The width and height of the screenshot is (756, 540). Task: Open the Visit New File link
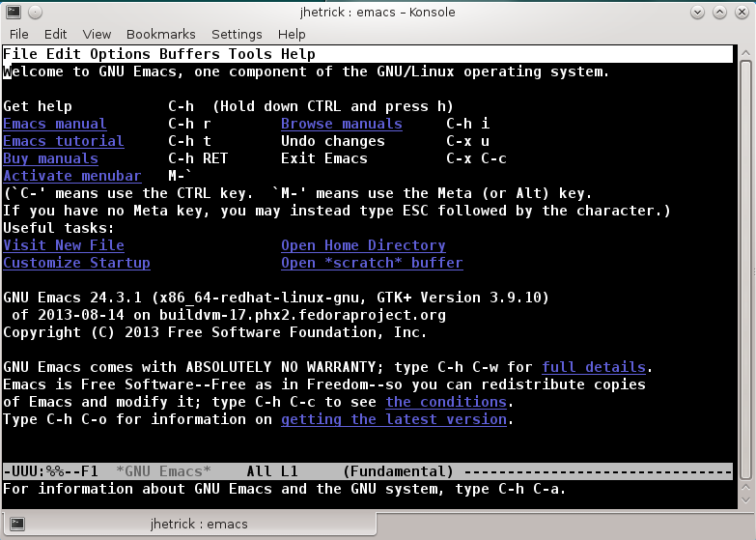coord(64,245)
